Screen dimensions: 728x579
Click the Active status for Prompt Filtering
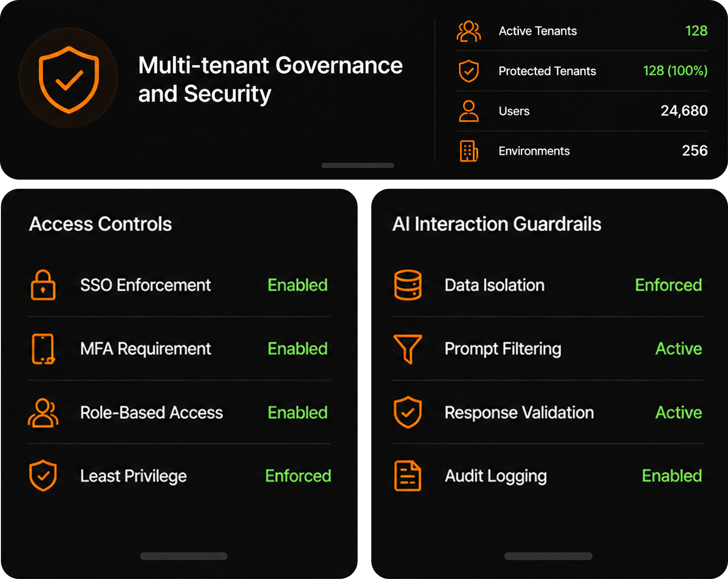[x=679, y=349]
